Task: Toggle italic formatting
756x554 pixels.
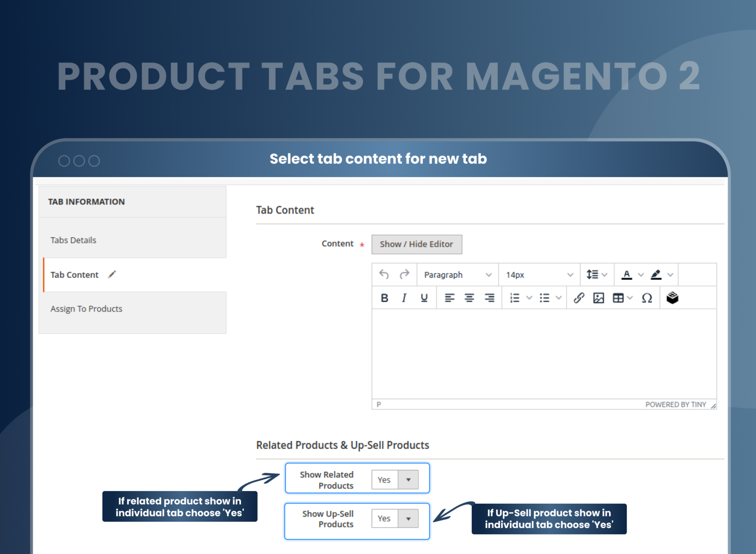Action: (404, 298)
